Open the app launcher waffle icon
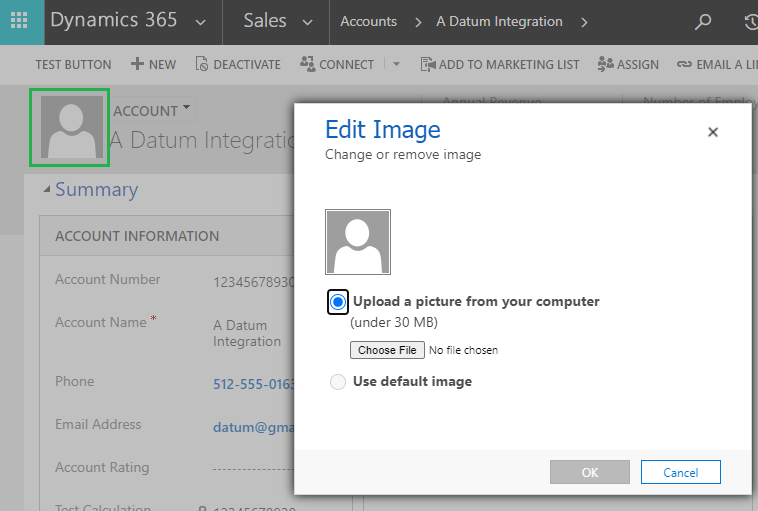 pyautogui.click(x=19, y=21)
